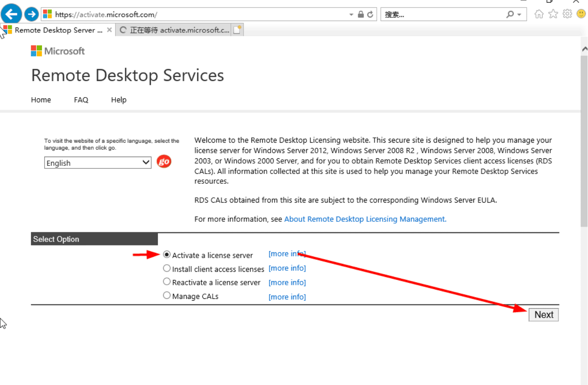The image size is (588, 385).
Task: Open more info for Install client access licenses
Action: [287, 268]
